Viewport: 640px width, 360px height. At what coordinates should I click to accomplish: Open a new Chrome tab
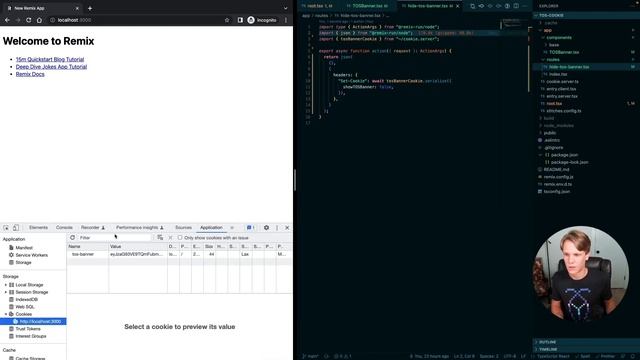90,8
